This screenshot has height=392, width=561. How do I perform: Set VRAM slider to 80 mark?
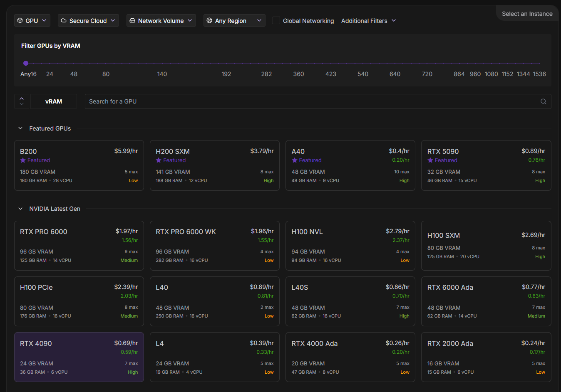(x=106, y=63)
